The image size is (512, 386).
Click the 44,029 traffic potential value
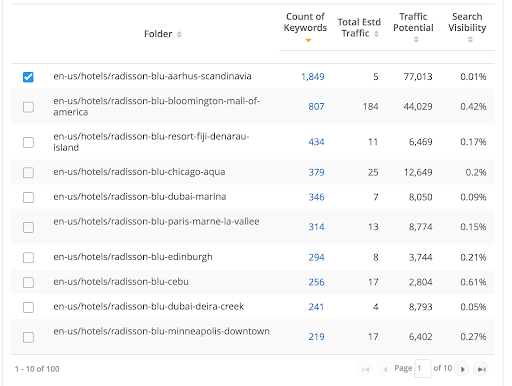click(x=418, y=107)
